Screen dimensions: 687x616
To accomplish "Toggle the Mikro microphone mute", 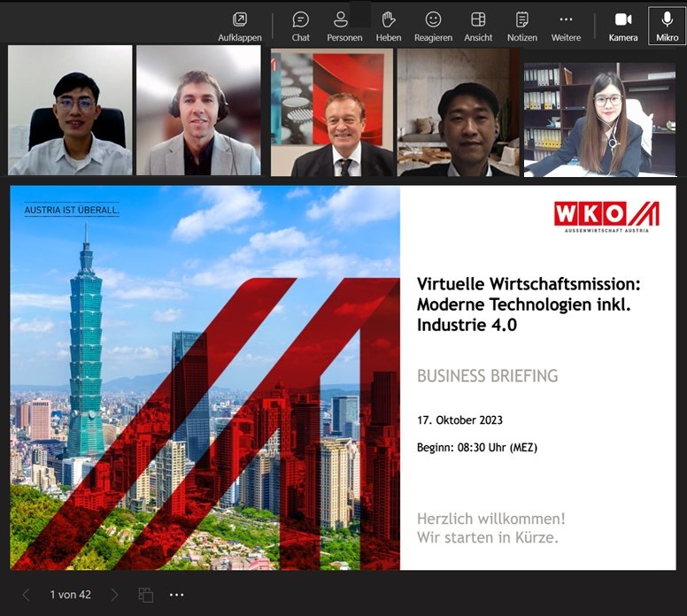I will tap(667, 26).
